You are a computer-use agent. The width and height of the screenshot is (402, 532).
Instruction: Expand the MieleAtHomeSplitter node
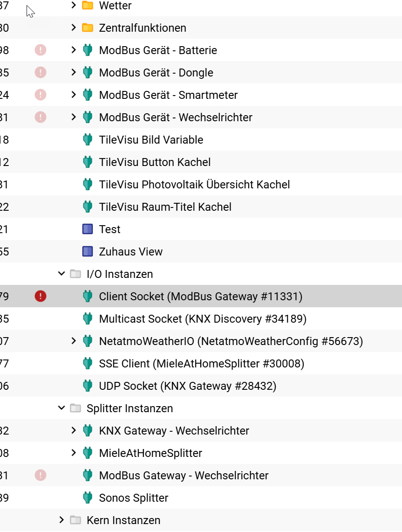coord(74,453)
